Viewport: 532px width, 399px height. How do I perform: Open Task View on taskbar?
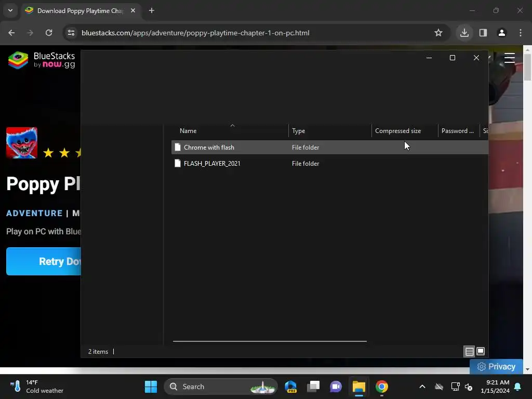[313, 387]
